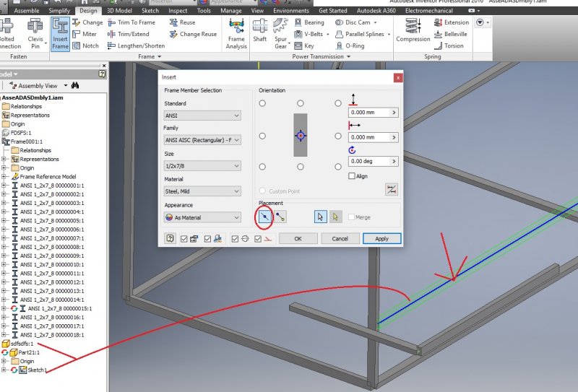The height and width of the screenshot is (392, 578).
Task: Open the Electromechanical ribbon tab
Action: pos(428,11)
